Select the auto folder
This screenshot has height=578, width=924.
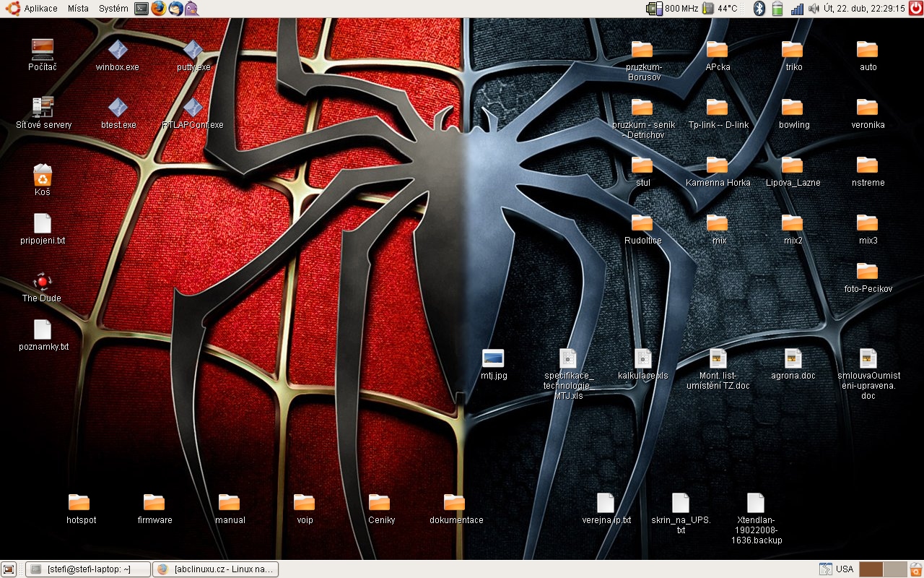868,56
